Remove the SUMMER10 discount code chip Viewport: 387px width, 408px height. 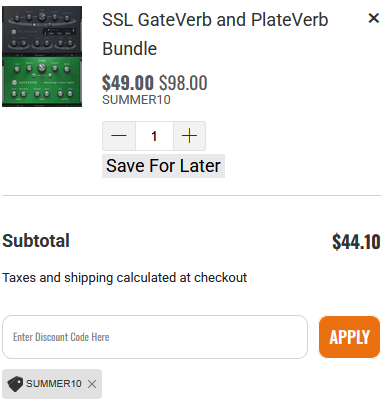click(92, 384)
